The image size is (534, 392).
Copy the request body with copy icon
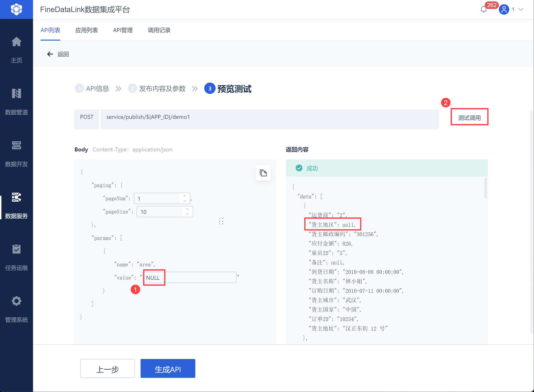tap(263, 173)
